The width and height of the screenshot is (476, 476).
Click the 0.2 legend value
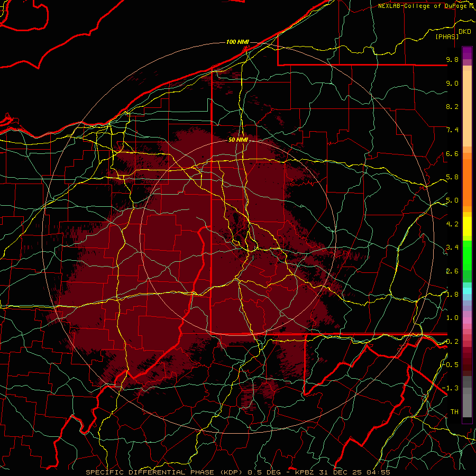point(452,342)
